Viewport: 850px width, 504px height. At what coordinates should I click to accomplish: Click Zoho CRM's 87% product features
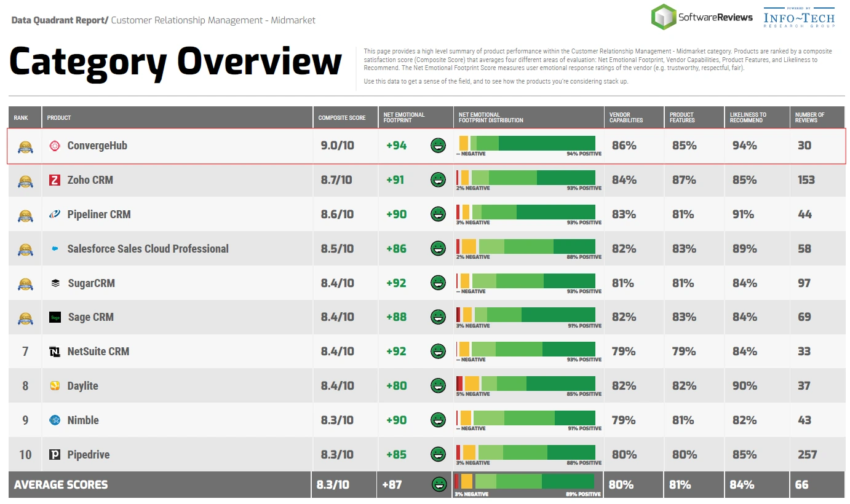click(684, 180)
